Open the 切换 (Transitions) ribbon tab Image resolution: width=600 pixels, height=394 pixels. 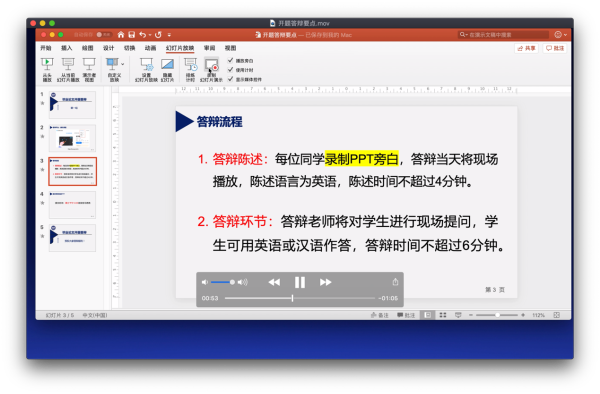pyautogui.click(x=129, y=48)
